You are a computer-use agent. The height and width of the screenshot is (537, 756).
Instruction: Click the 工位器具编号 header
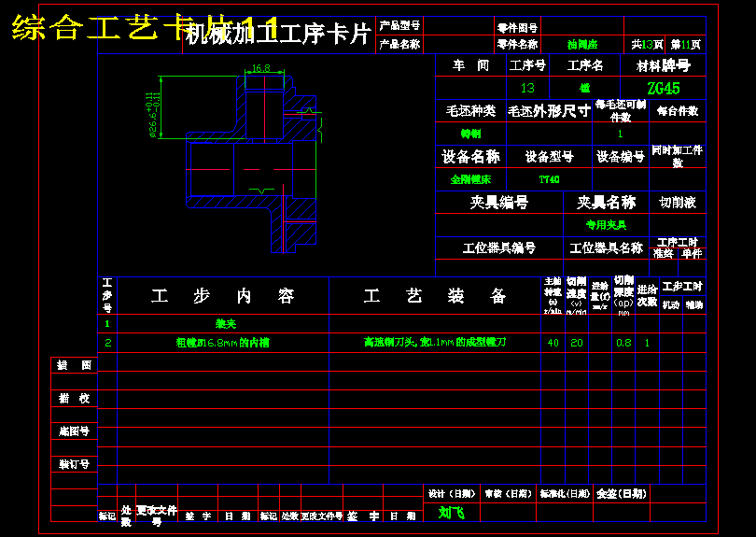pos(499,248)
